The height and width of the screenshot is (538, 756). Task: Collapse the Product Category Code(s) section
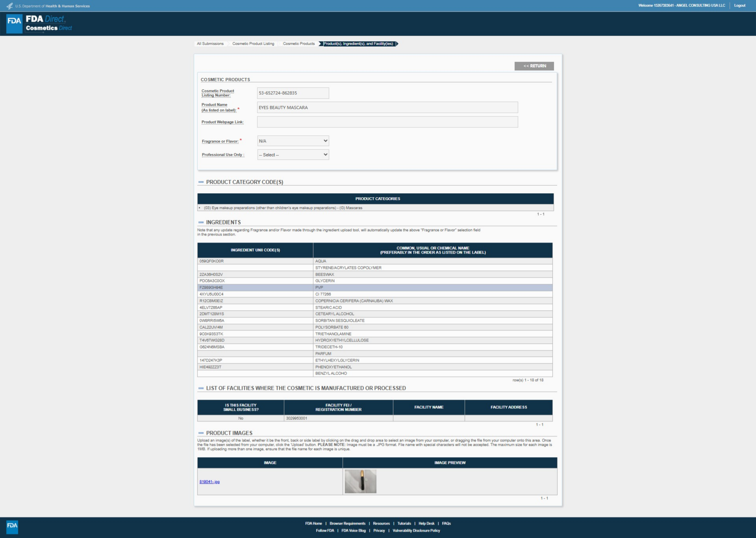click(201, 182)
